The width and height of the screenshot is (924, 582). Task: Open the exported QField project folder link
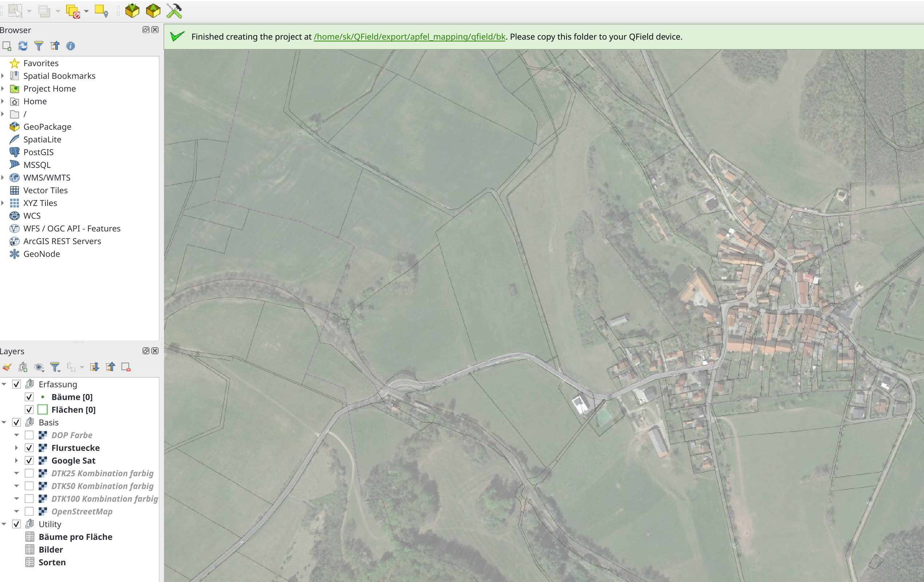(x=409, y=37)
